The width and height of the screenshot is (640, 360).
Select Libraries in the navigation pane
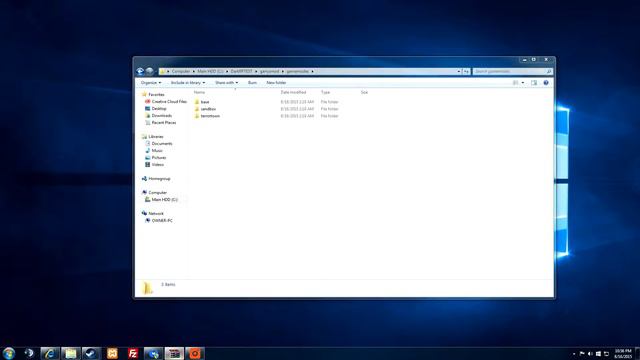coord(156,137)
